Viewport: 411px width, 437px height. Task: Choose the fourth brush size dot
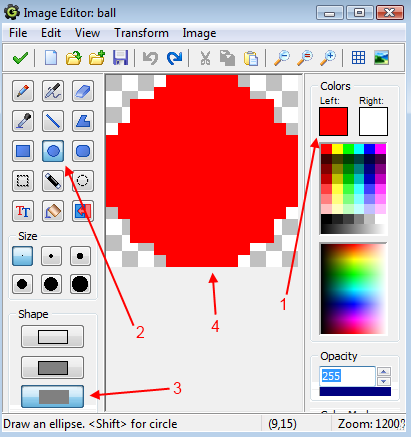pos(22,284)
